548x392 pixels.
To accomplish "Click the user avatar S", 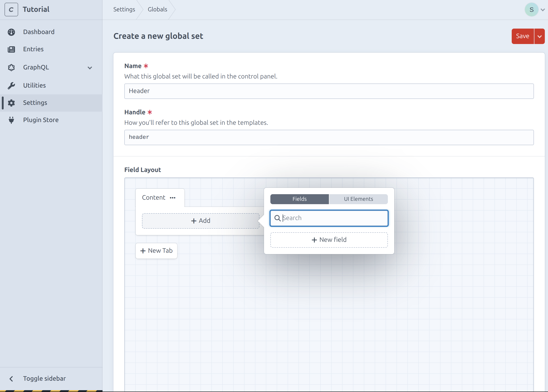I will coord(531,10).
